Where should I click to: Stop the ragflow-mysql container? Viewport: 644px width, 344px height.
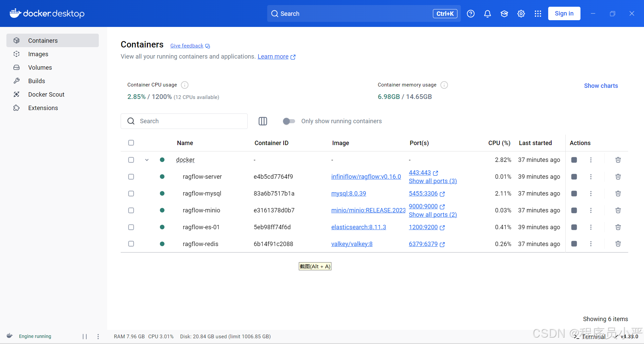(x=574, y=194)
